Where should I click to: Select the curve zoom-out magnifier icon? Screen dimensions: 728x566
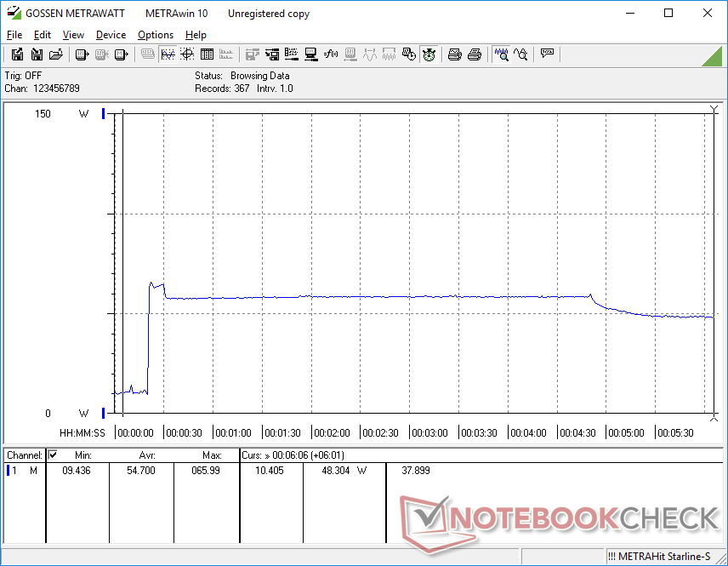point(521,54)
